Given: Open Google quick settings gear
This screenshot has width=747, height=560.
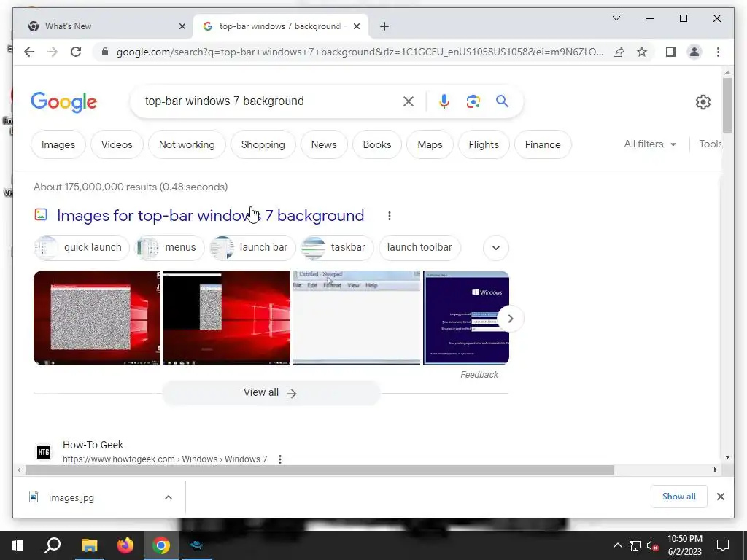Looking at the screenshot, I should 703,102.
